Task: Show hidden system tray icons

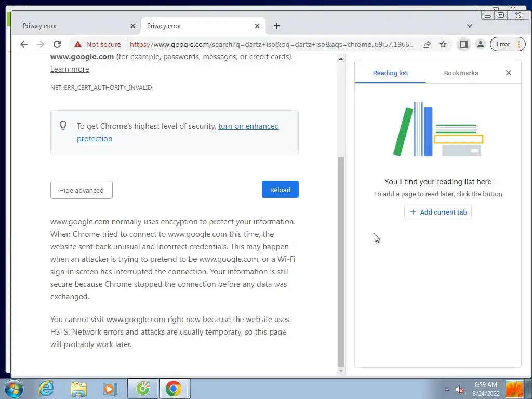Action: click(x=447, y=389)
